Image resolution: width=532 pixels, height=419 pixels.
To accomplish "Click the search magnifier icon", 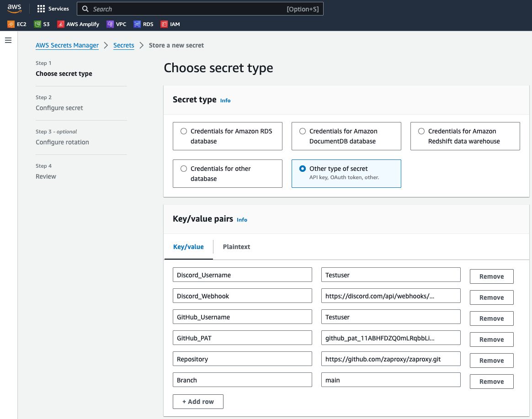I will pos(85,9).
